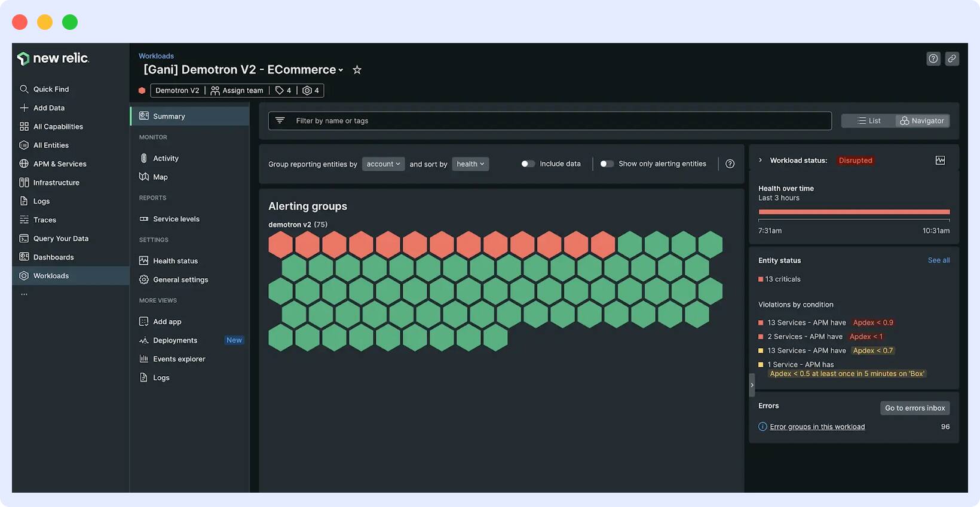Click the Disrupted status label

(x=855, y=160)
